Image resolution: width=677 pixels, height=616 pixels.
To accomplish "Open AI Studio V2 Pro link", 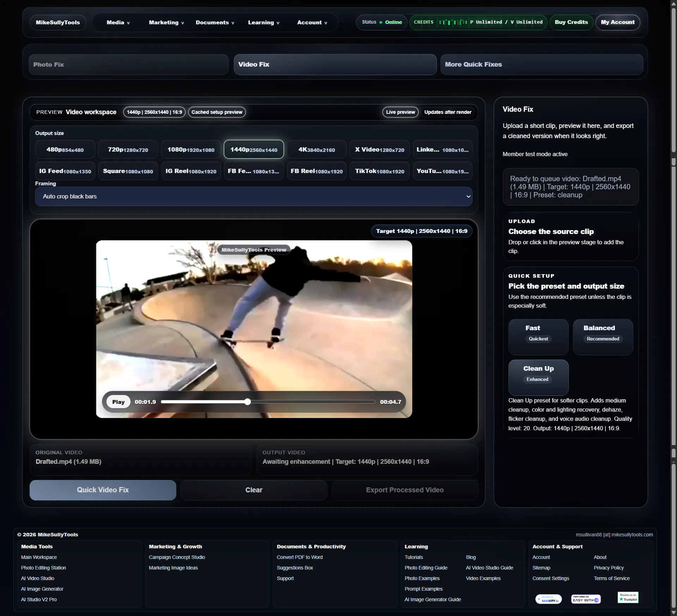I will (x=39, y=599).
